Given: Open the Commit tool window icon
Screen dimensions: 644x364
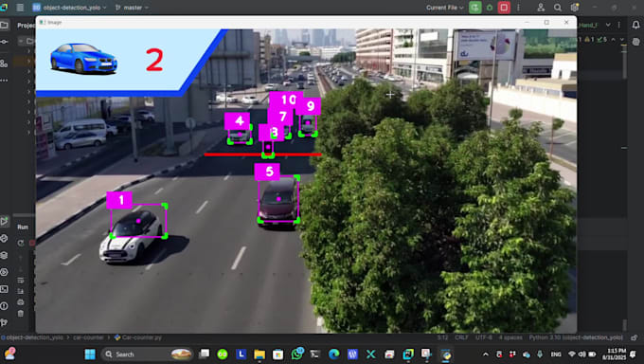Looking at the screenshot, I should pos(4,42).
